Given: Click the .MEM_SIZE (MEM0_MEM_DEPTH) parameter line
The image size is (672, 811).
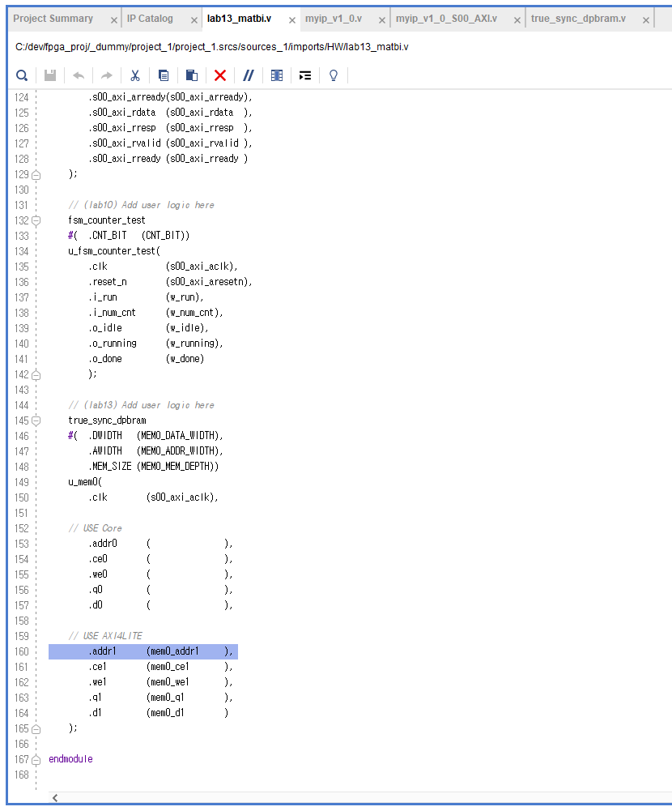Looking at the screenshot, I should coord(154,467).
